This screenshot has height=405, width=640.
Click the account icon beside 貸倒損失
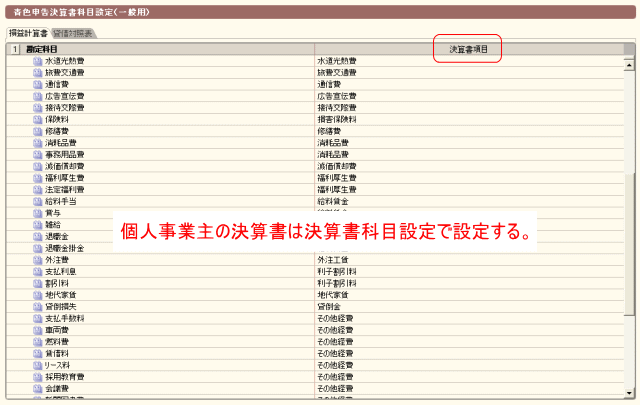point(38,307)
